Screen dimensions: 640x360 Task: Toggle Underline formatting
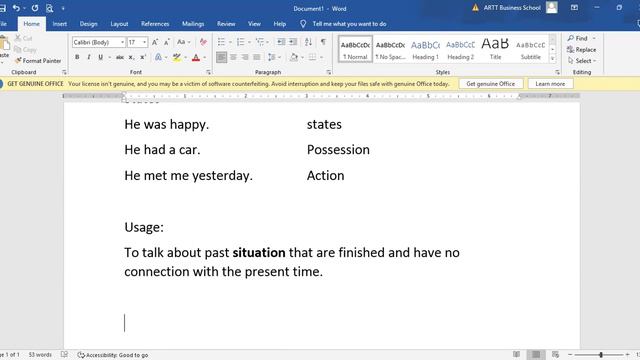tap(100, 57)
